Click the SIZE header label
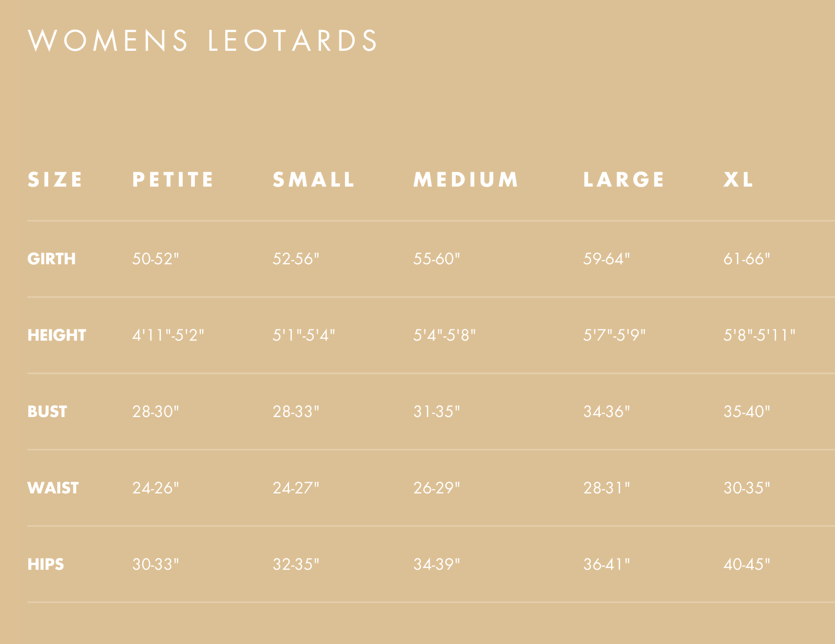835x644 pixels. point(55,180)
